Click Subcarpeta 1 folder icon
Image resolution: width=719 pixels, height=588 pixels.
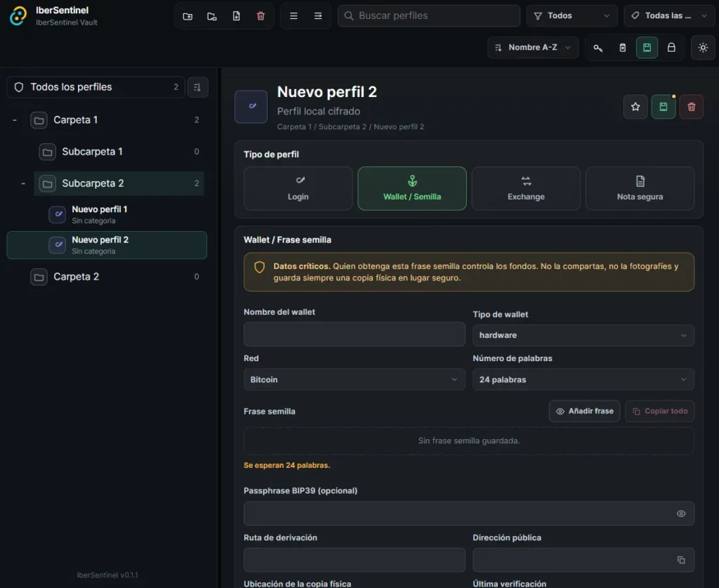click(47, 152)
